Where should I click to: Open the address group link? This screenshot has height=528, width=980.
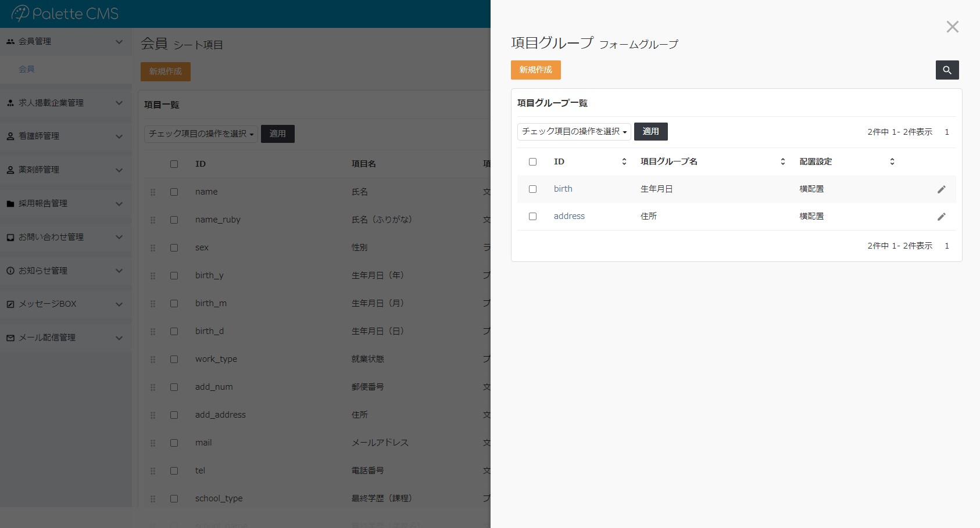point(570,216)
